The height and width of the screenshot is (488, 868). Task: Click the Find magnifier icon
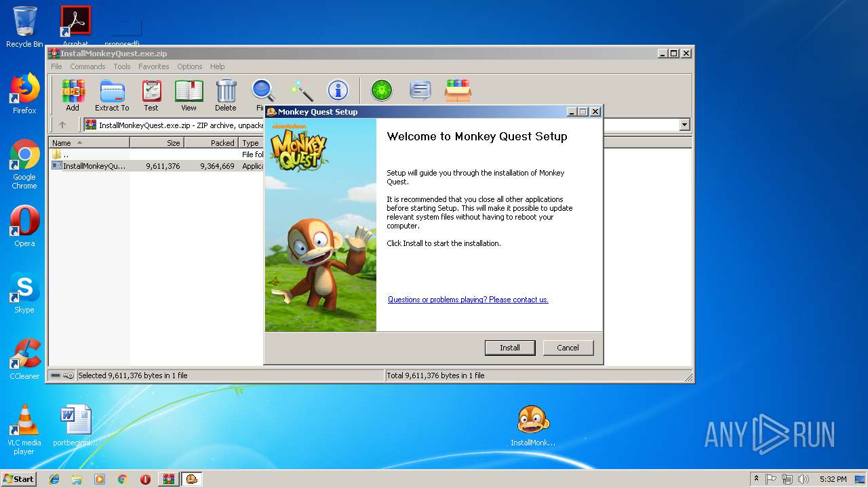coord(262,91)
